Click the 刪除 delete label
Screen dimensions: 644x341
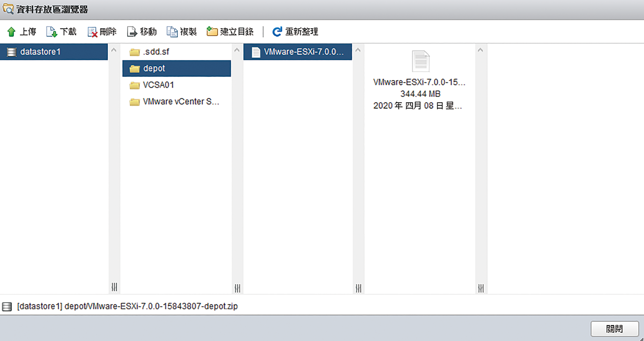108,32
